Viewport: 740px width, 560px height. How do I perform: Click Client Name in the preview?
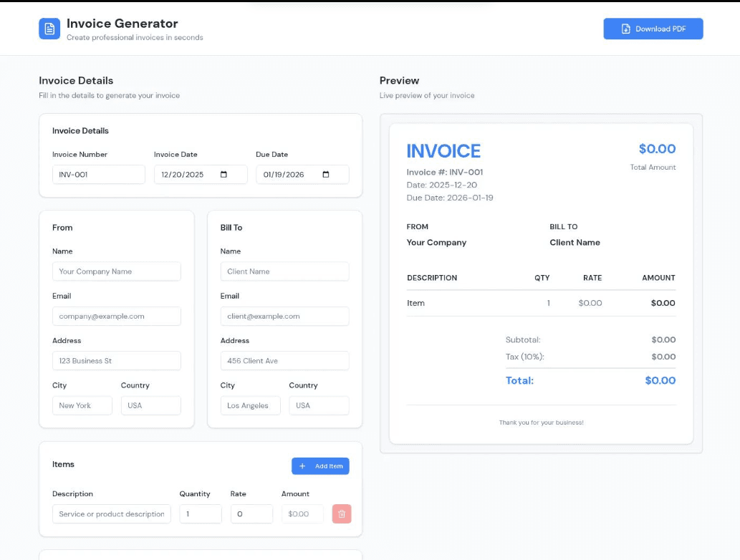575,243
